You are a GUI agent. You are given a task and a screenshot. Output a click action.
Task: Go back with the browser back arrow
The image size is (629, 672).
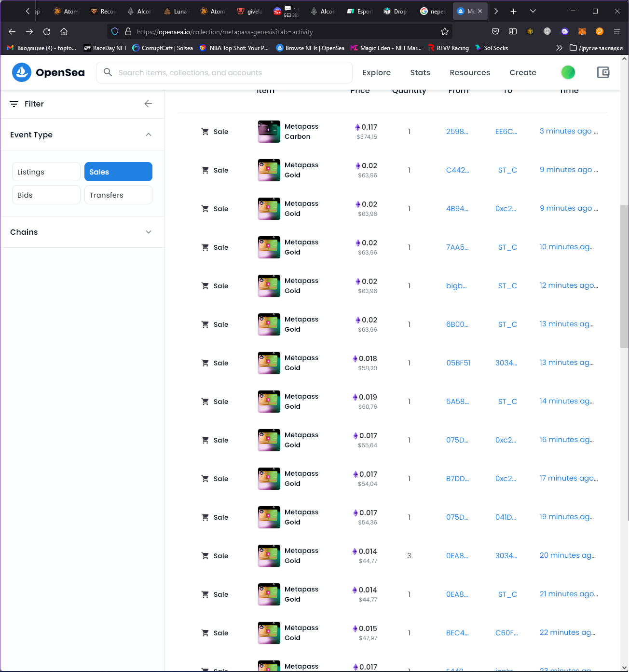click(x=12, y=32)
